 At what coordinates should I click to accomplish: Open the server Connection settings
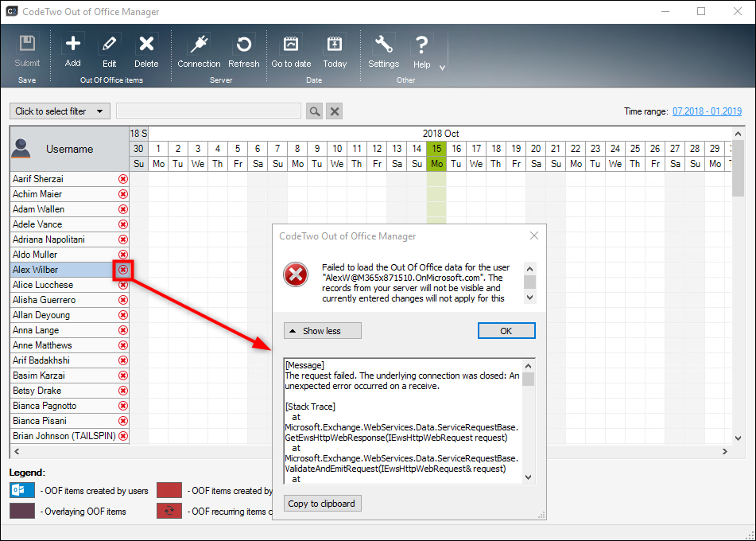199,51
